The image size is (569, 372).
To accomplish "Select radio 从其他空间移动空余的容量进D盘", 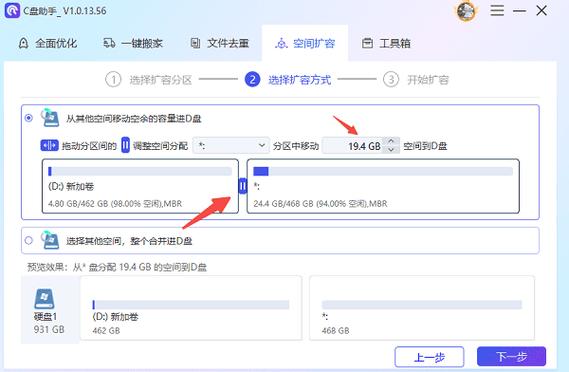I will pyautogui.click(x=29, y=118).
